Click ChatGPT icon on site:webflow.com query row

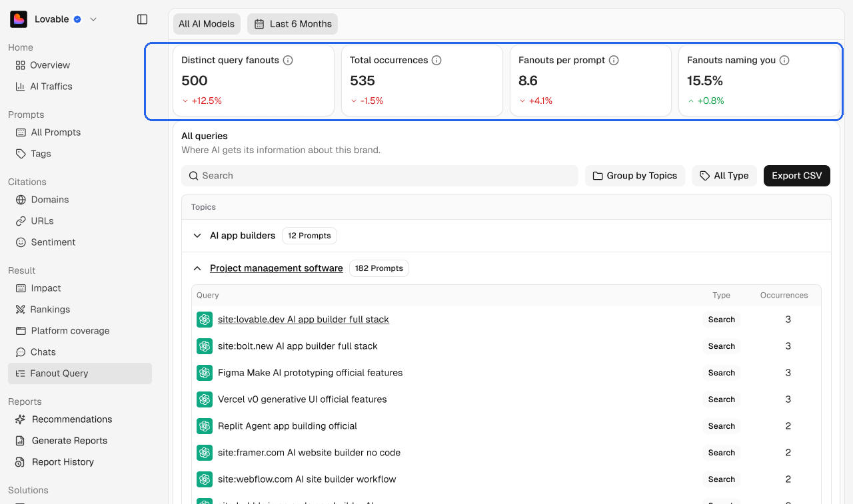pyautogui.click(x=205, y=479)
